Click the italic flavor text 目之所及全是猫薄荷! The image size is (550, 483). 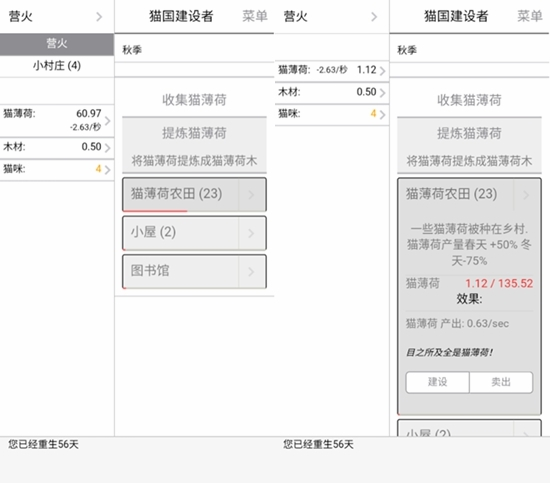tap(450, 353)
